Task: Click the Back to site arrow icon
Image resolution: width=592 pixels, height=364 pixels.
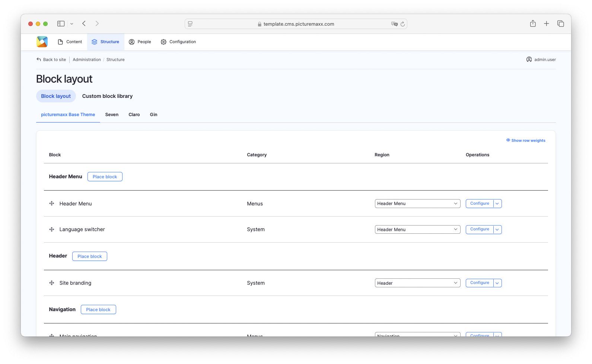Action: (39, 60)
